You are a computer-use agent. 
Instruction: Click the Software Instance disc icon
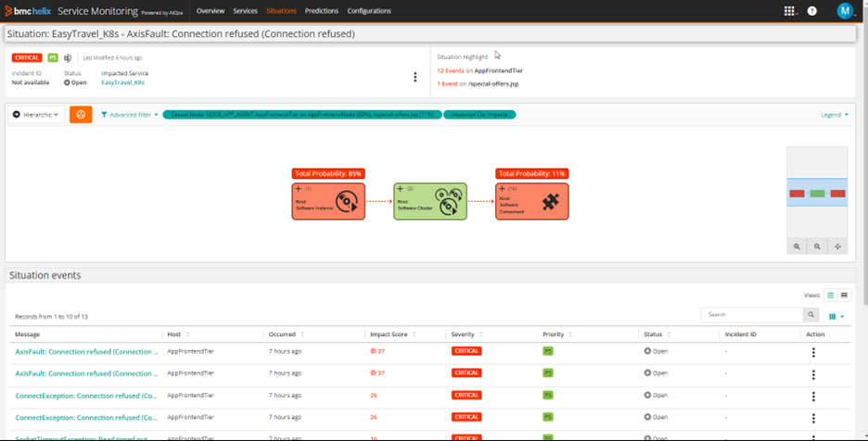pyautogui.click(x=347, y=201)
